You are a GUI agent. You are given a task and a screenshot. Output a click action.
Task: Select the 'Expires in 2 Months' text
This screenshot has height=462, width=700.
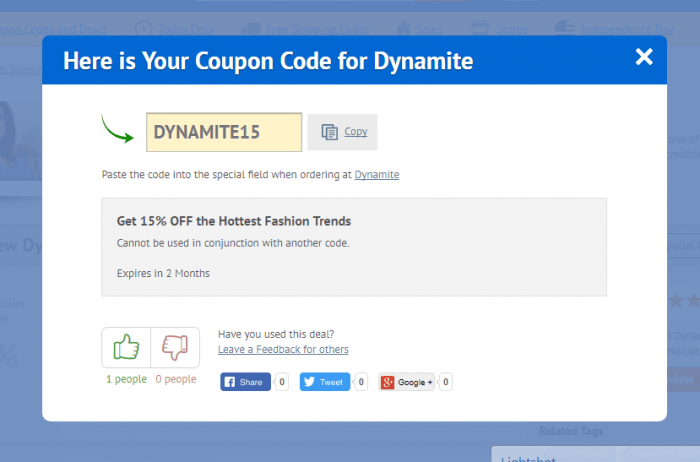(x=163, y=273)
